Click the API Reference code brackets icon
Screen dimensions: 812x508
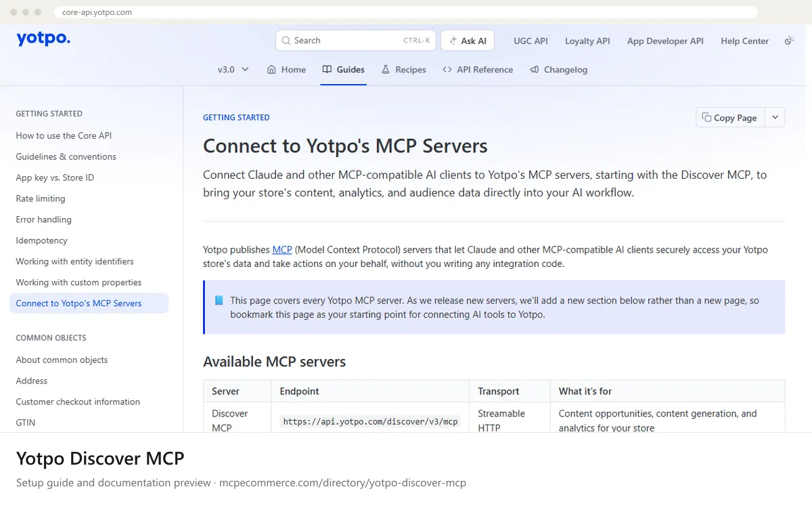click(x=447, y=69)
